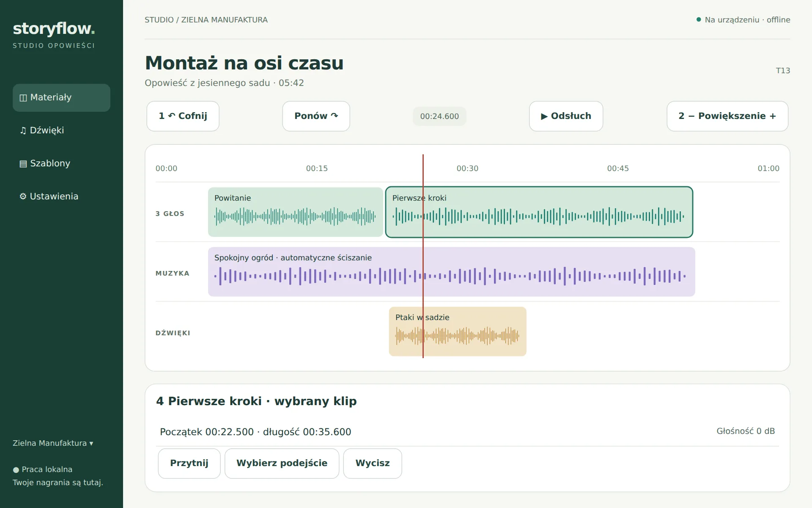Click the Ponów redo button

coord(316,116)
